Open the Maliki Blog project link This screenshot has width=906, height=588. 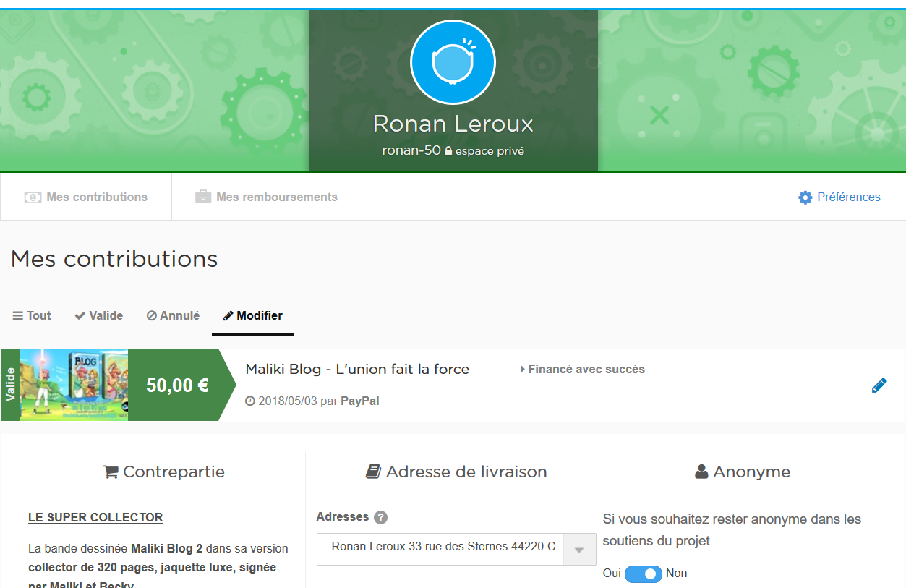click(x=357, y=369)
